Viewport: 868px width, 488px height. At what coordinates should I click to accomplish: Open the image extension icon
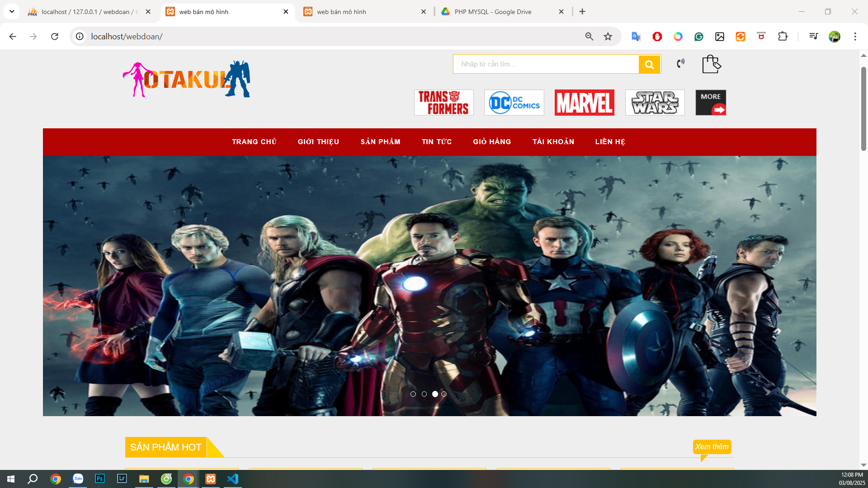point(720,37)
